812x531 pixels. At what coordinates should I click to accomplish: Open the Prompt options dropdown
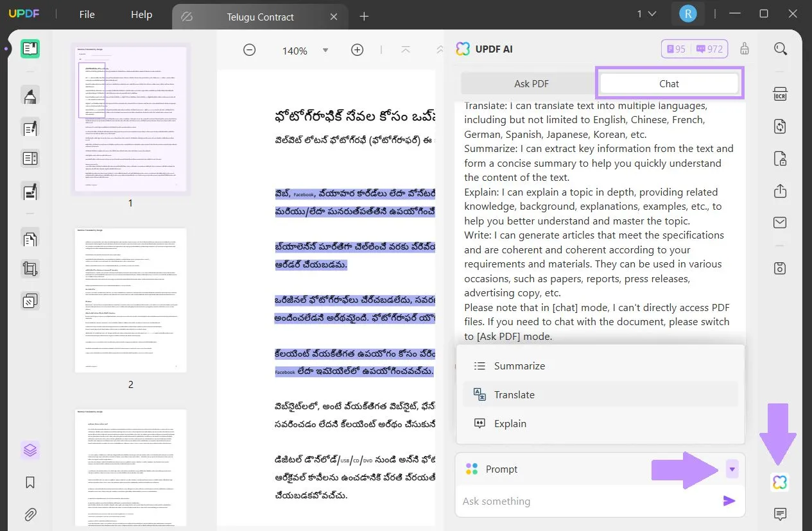click(x=732, y=469)
